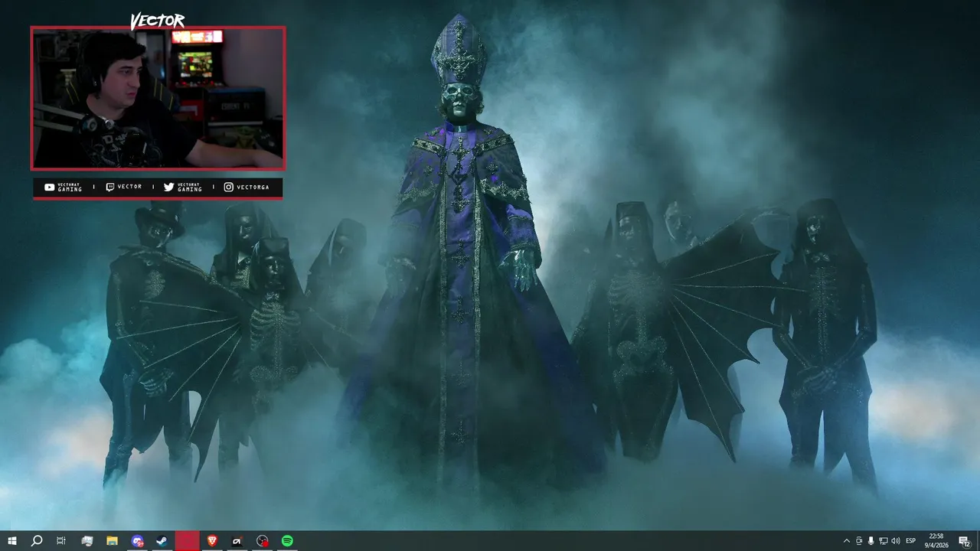Switch to OBS Studio in the taskbar

263,541
